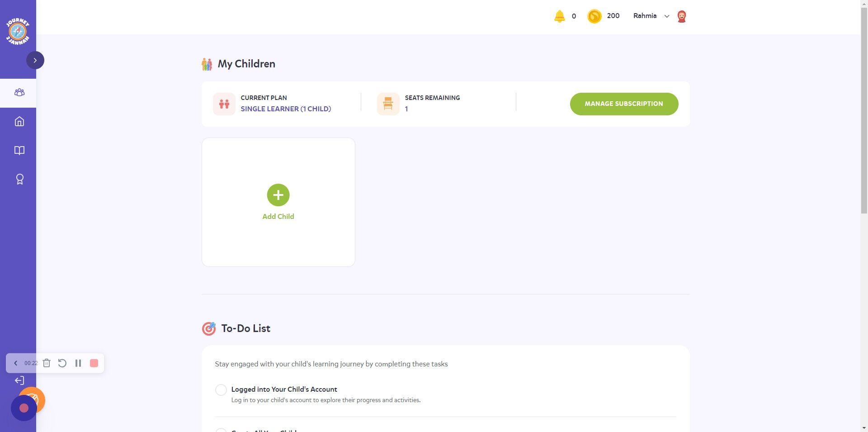Select the My Children family icon
Screen dimensions: 868x432
207,64
